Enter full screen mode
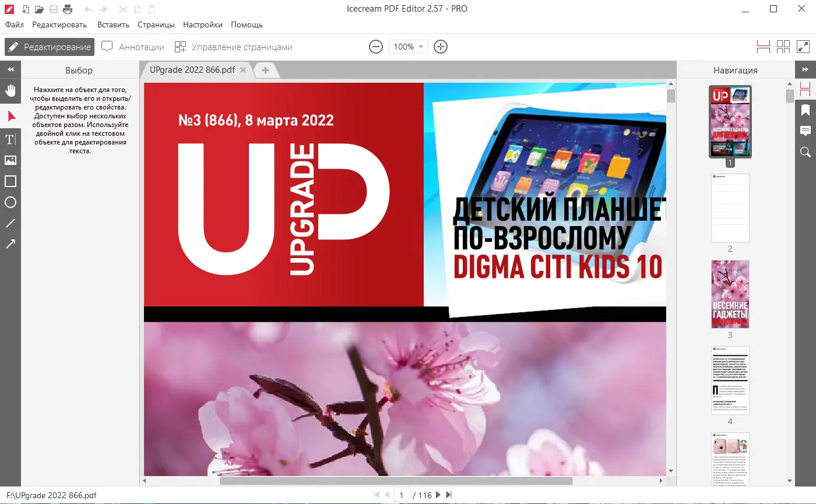 pyautogui.click(x=803, y=47)
